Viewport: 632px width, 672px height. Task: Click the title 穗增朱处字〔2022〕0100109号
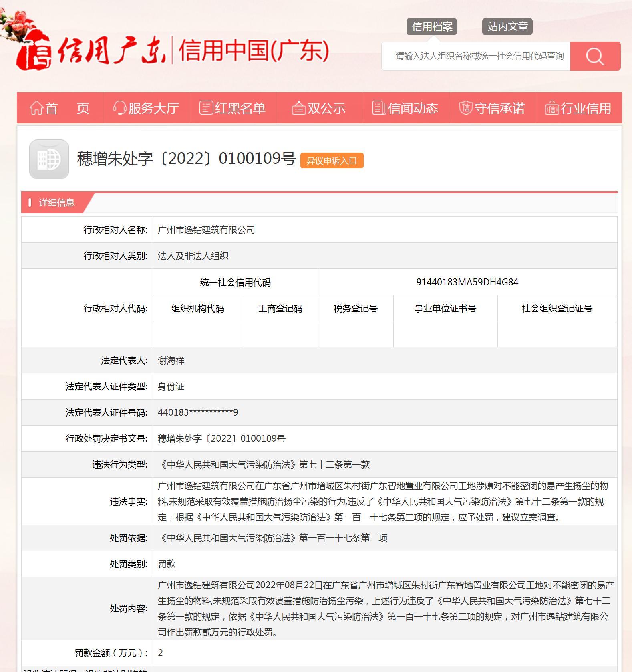coord(186,159)
